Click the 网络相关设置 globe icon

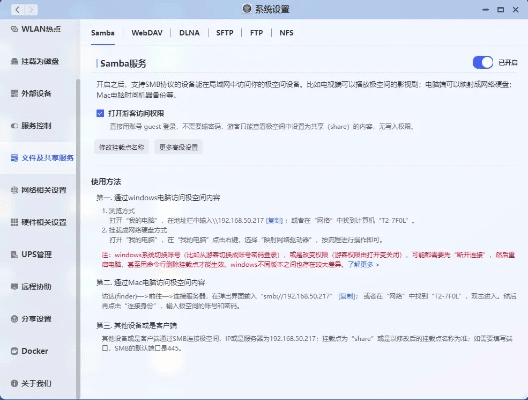coord(14,190)
